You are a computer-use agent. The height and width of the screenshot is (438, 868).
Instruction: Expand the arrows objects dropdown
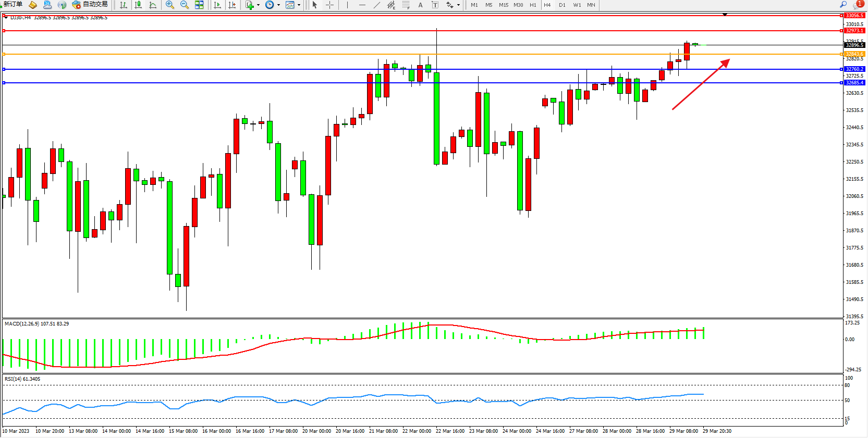click(x=458, y=5)
